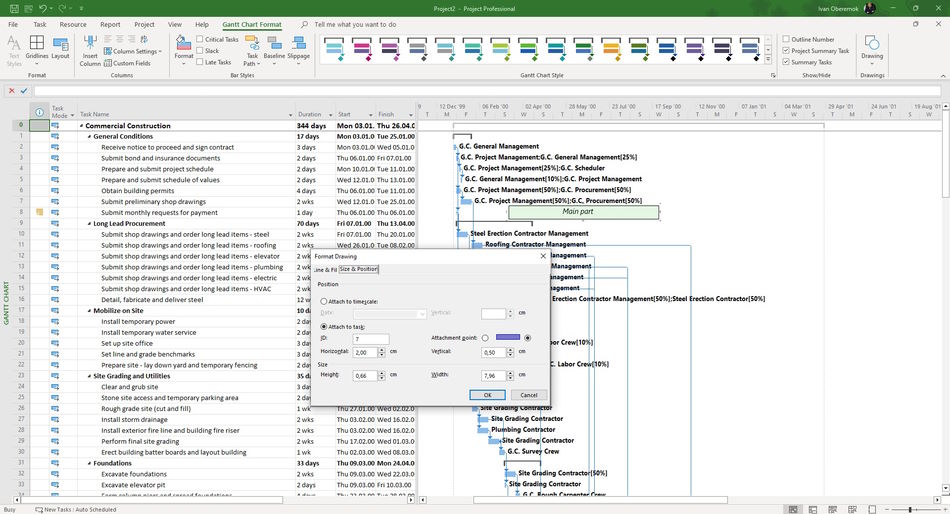Click the task mode icon for row 0
The height and width of the screenshot is (514, 950).
coord(55,125)
